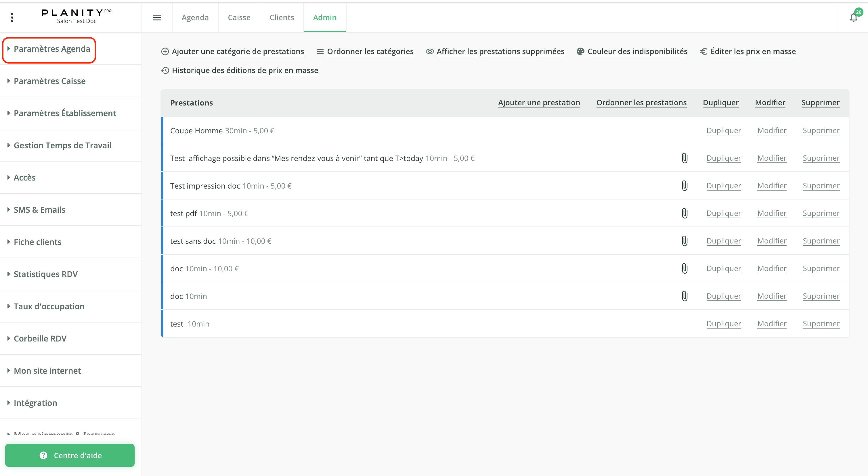Click the notification bell icon
The image size is (868, 476).
point(853,18)
